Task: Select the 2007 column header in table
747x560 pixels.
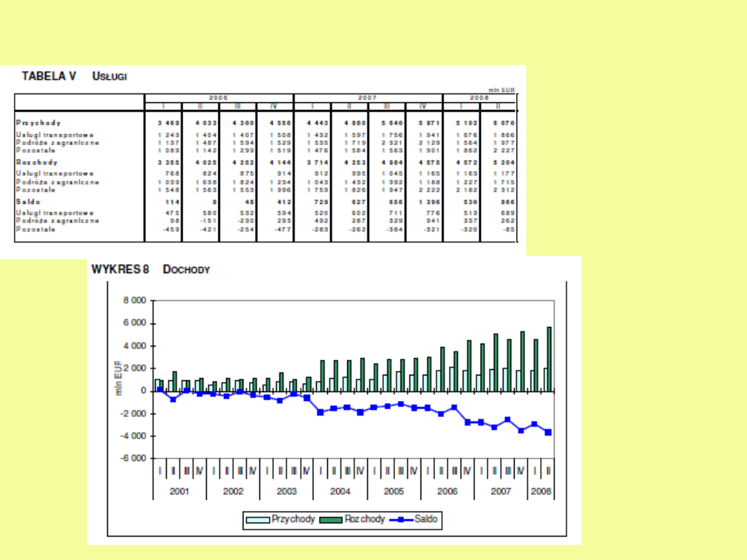Action: tap(367, 97)
